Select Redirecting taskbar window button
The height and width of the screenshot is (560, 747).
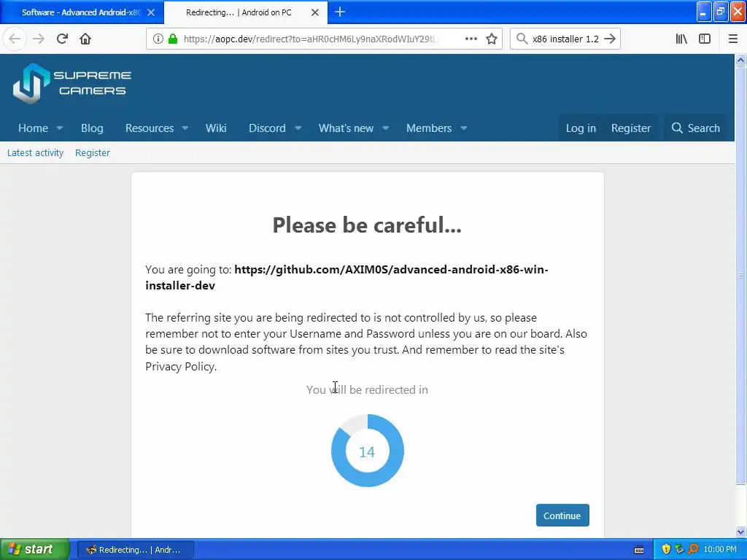coord(135,550)
